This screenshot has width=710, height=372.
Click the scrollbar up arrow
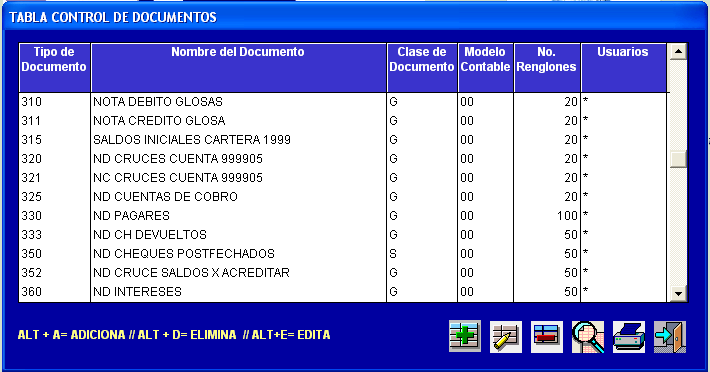(678, 52)
